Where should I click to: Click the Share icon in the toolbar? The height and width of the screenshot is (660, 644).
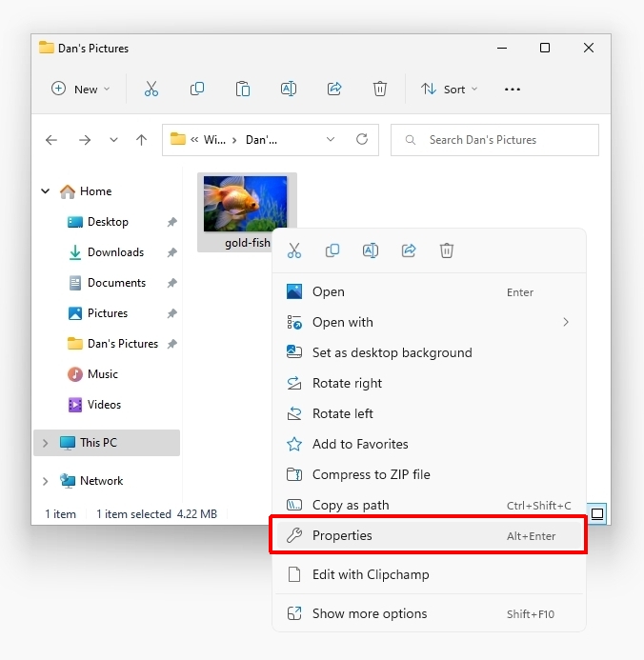tap(334, 89)
